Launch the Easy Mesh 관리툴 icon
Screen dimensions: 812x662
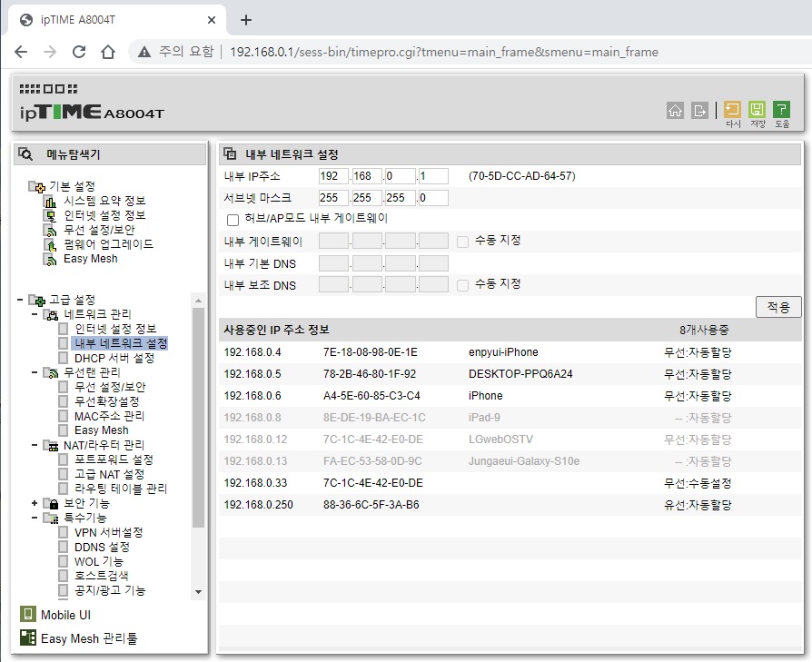pos(27,637)
